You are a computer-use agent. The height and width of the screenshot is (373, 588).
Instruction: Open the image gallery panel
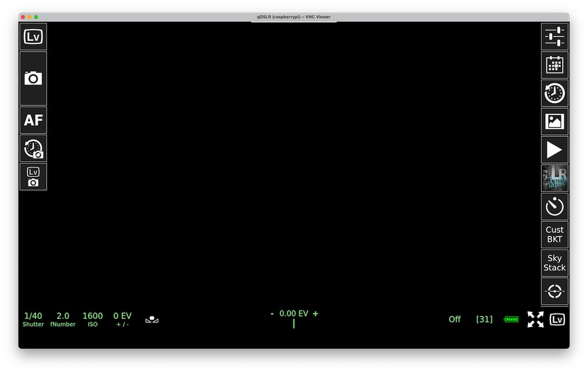pos(554,121)
